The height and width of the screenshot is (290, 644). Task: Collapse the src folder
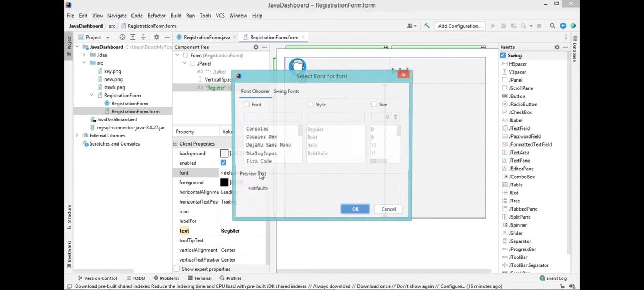84,63
